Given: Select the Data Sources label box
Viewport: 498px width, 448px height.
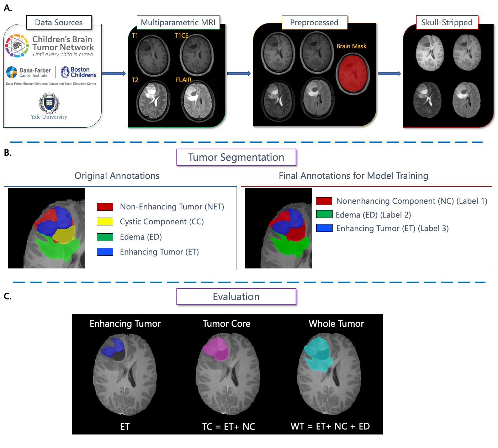Looking at the screenshot, I should 59,22.
